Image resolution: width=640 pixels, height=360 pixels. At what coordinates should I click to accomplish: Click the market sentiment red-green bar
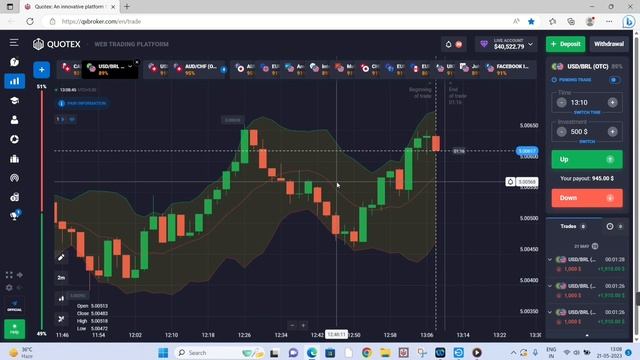42,210
